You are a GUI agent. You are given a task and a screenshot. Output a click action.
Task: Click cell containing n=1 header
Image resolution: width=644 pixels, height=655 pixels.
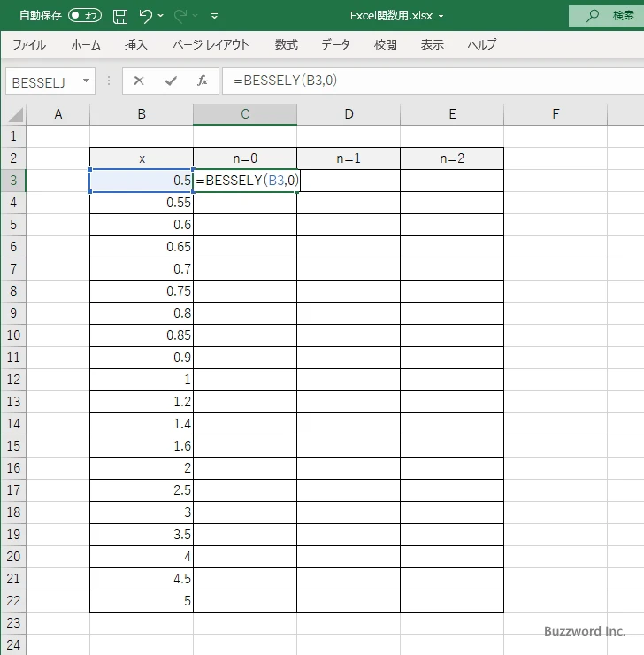point(349,158)
